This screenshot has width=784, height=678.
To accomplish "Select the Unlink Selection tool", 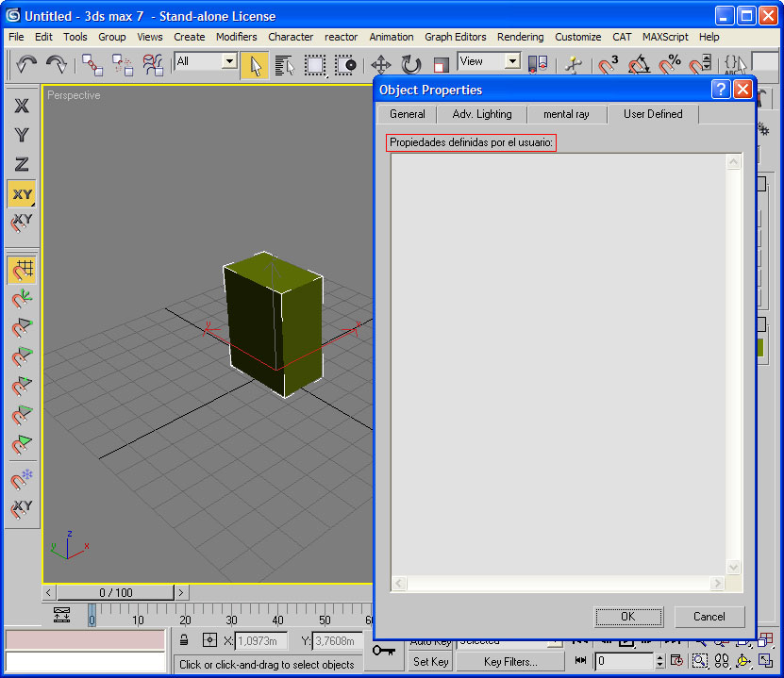I will click(122, 65).
